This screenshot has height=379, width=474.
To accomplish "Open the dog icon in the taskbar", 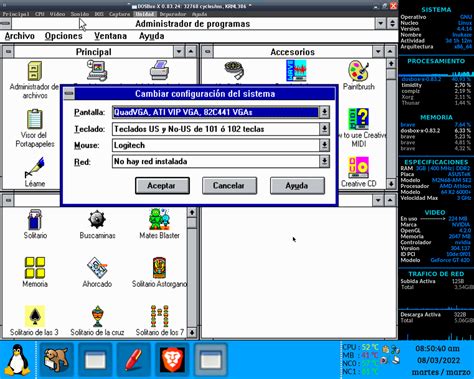I will pos(56,360).
